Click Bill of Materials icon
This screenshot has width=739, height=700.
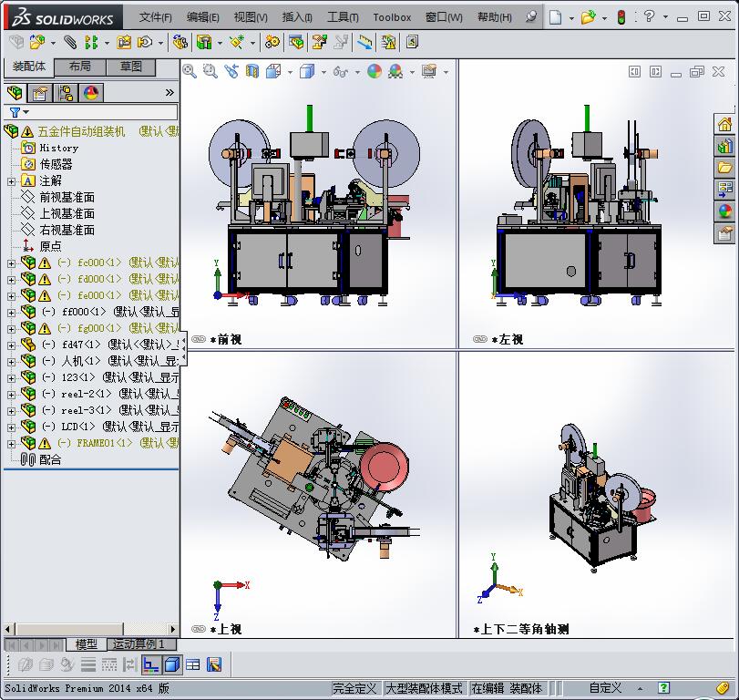point(296,43)
